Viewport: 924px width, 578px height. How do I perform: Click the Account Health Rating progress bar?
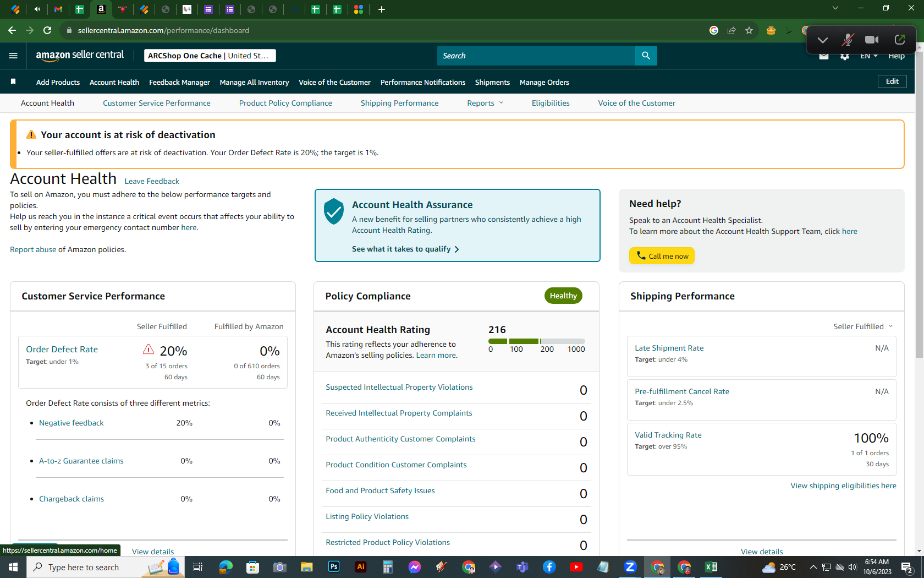(x=537, y=341)
